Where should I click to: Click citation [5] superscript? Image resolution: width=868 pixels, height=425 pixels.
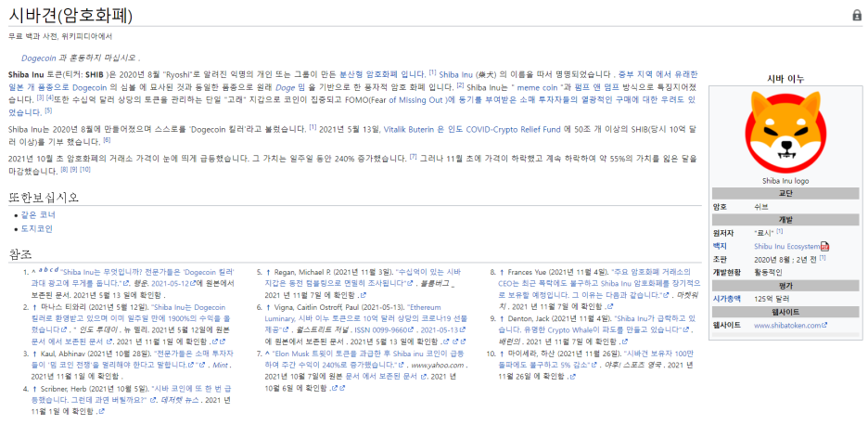(49, 110)
